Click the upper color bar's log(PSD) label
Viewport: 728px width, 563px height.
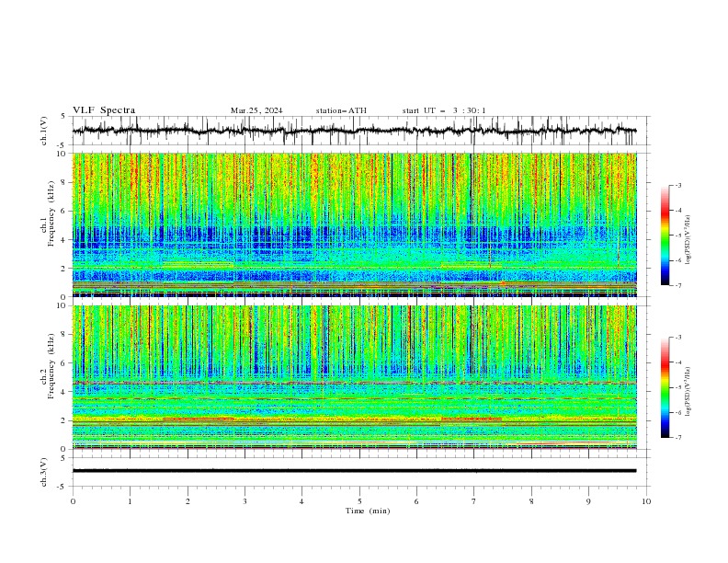click(x=688, y=240)
